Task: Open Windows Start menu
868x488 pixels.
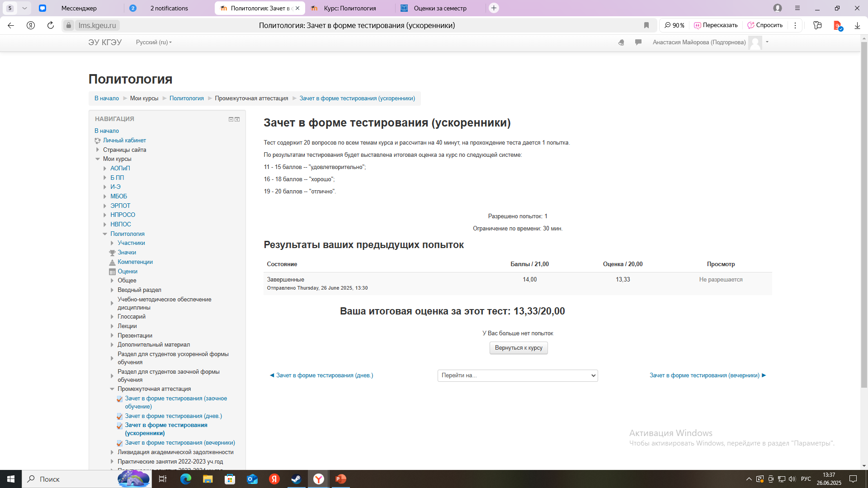Action: pos(11,479)
